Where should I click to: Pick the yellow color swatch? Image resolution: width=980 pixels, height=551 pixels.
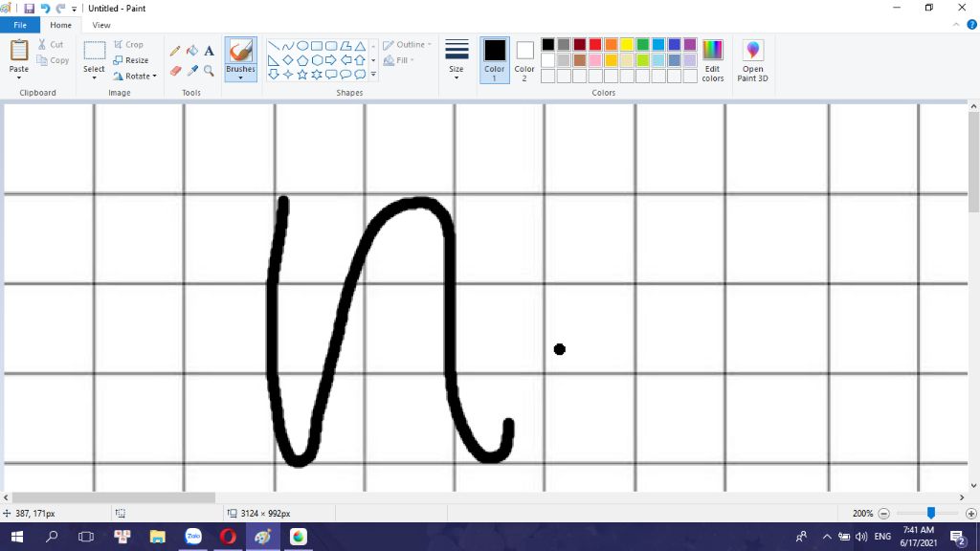(x=627, y=44)
